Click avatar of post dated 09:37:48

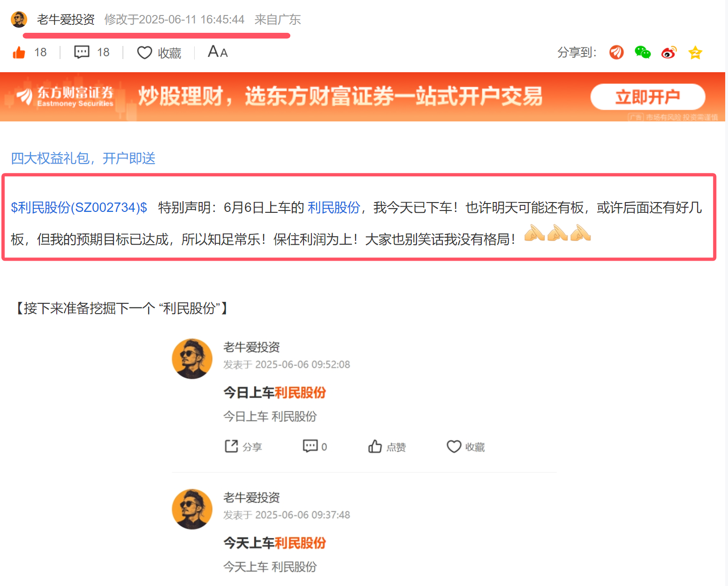point(192,509)
